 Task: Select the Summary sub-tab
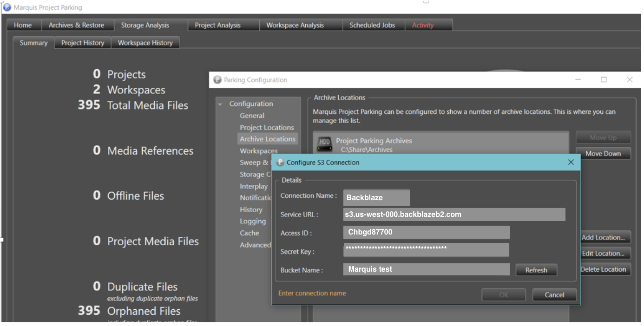(33, 43)
